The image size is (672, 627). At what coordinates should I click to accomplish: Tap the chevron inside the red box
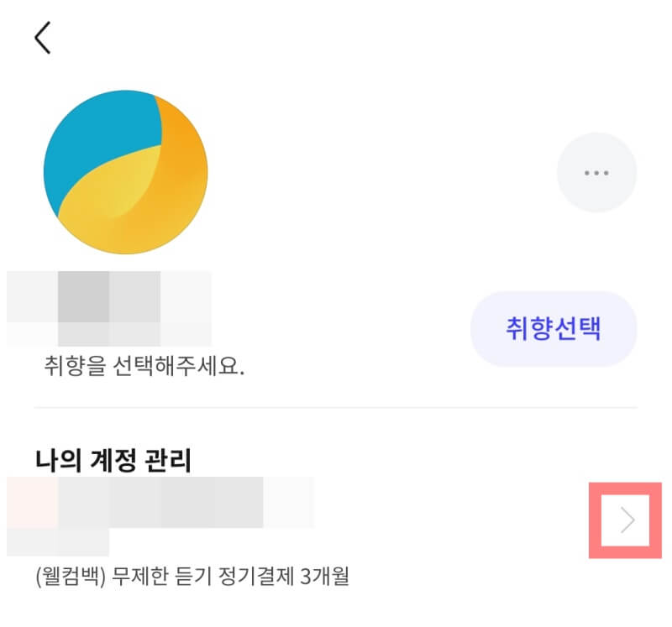627,520
